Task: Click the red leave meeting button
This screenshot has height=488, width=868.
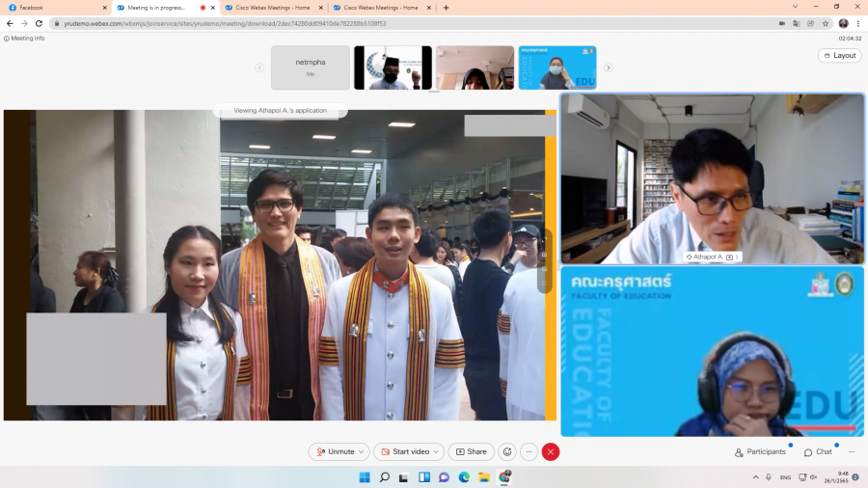Action: [551, 451]
